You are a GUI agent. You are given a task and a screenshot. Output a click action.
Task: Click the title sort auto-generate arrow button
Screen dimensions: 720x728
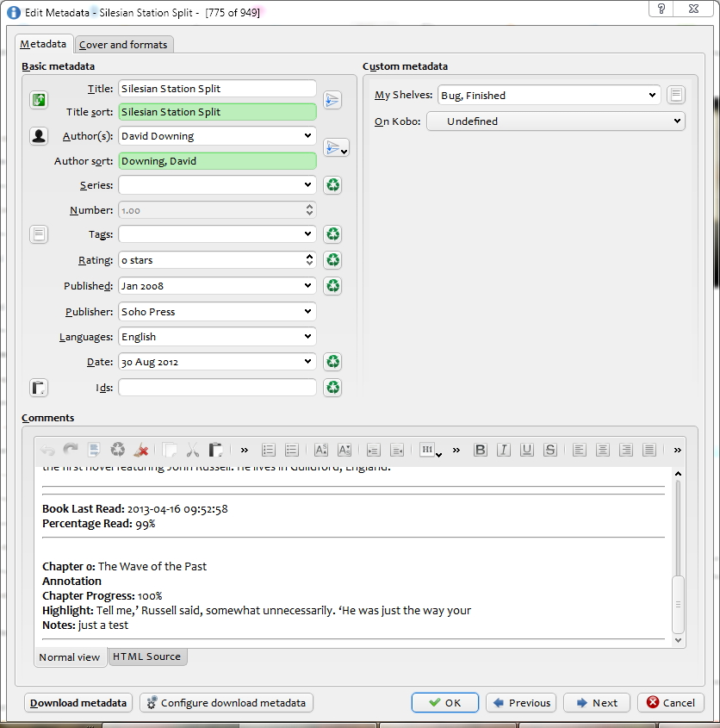(332, 100)
